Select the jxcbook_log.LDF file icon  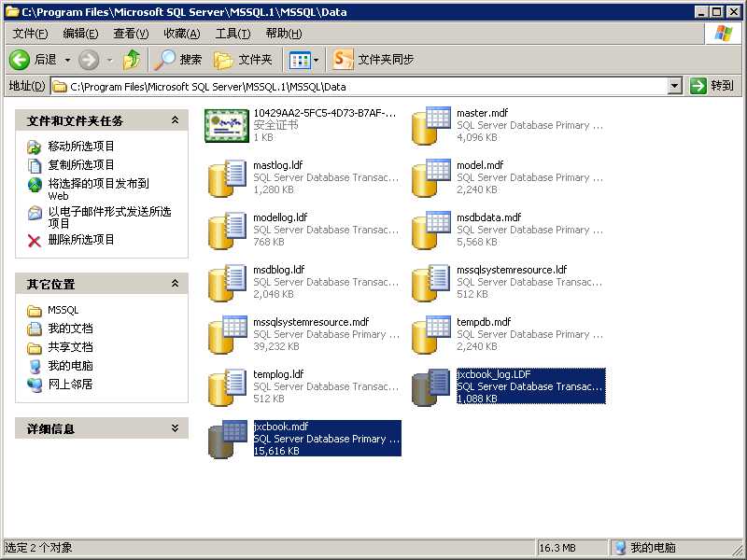(x=431, y=387)
